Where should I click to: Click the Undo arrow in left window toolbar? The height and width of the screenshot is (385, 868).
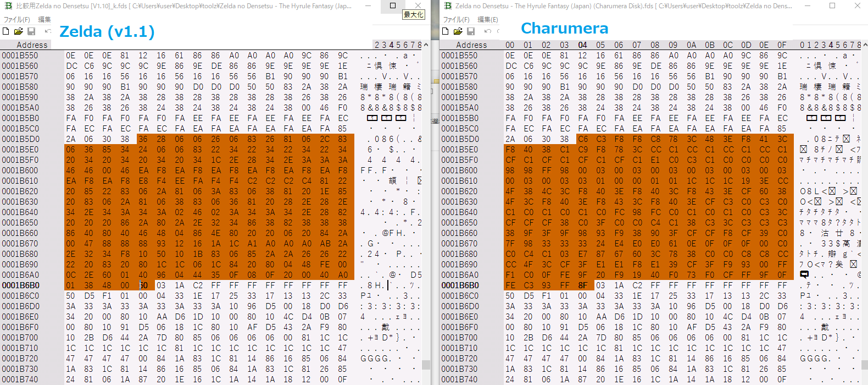[x=48, y=31]
